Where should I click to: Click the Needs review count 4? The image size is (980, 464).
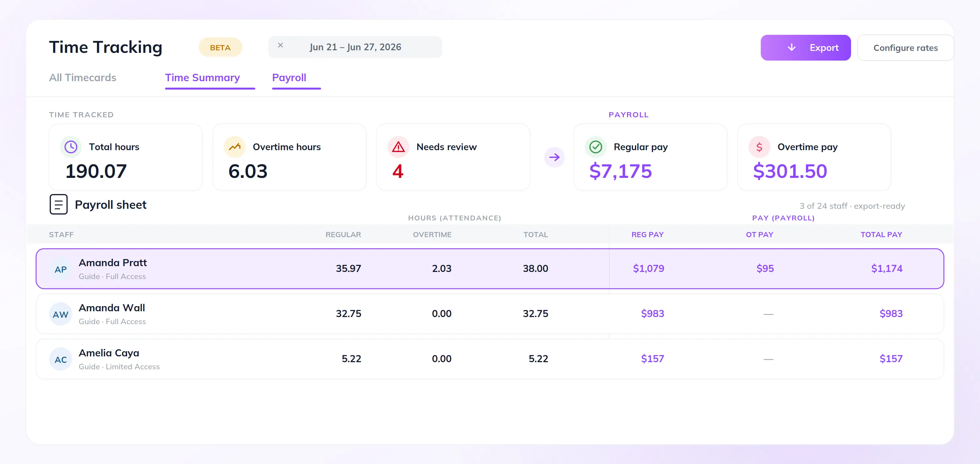[x=398, y=171]
